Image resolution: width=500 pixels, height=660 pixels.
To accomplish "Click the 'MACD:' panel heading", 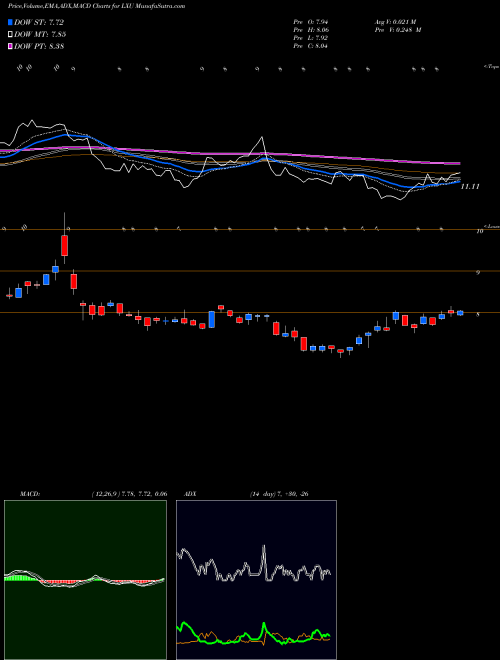I will click(29, 494).
